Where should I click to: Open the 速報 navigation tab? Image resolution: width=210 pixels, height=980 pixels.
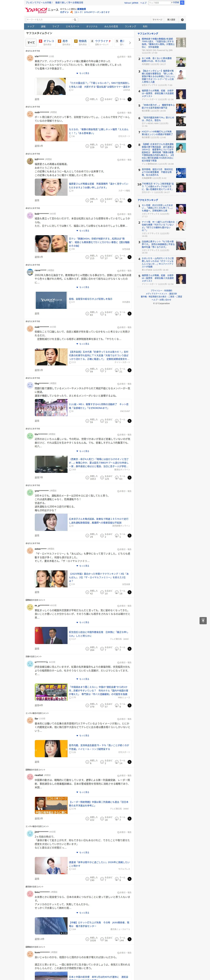click(x=43, y=27)
